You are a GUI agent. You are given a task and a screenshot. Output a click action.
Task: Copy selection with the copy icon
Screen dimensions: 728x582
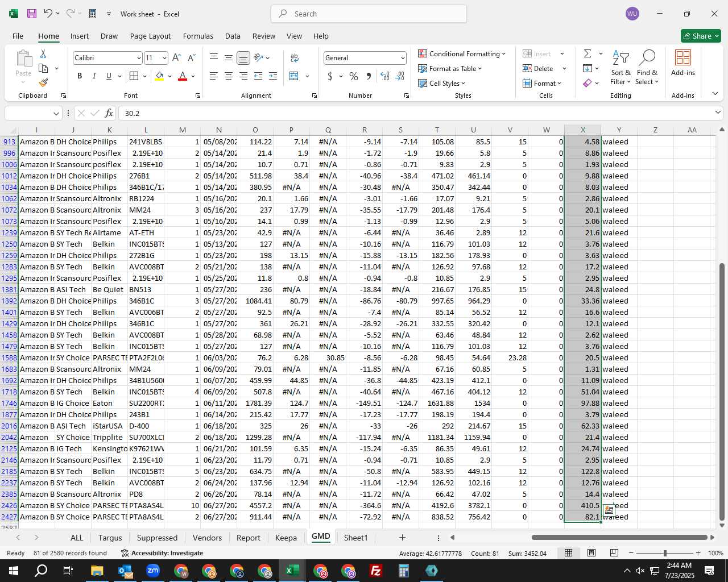tap(43, 68)
